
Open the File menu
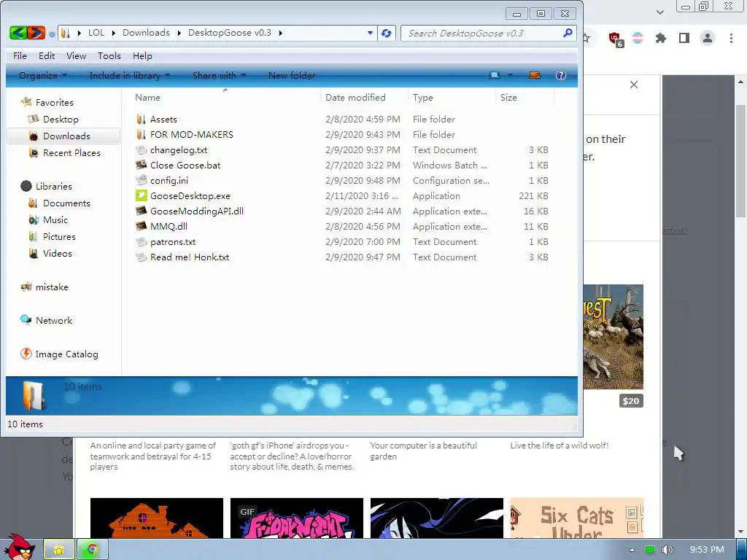point(20,56)
